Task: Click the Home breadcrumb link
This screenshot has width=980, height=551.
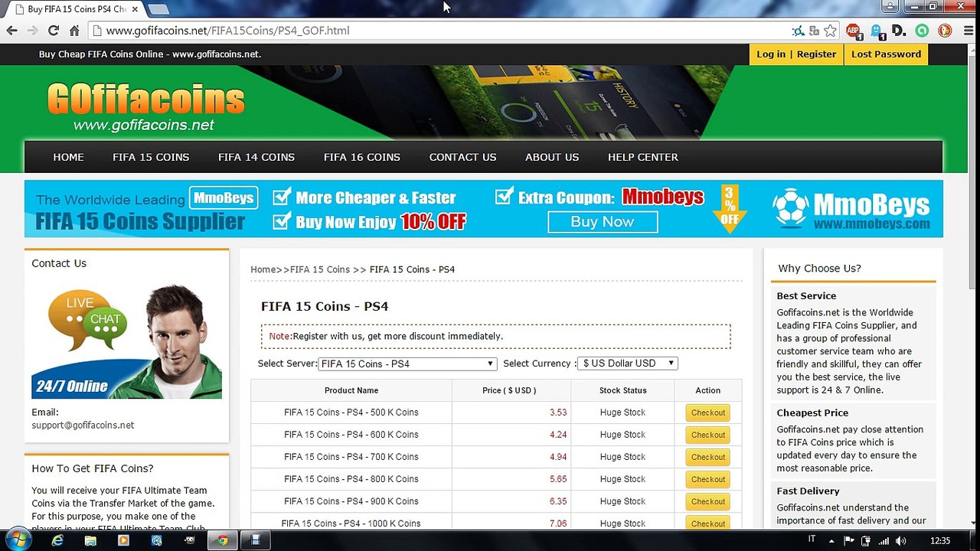Action: (x=263, y=269)
